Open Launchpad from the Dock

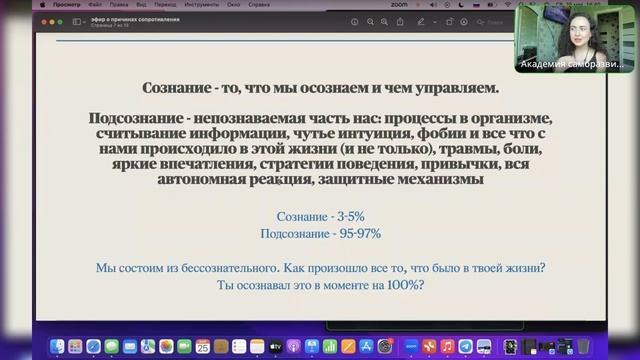point(75,347)
